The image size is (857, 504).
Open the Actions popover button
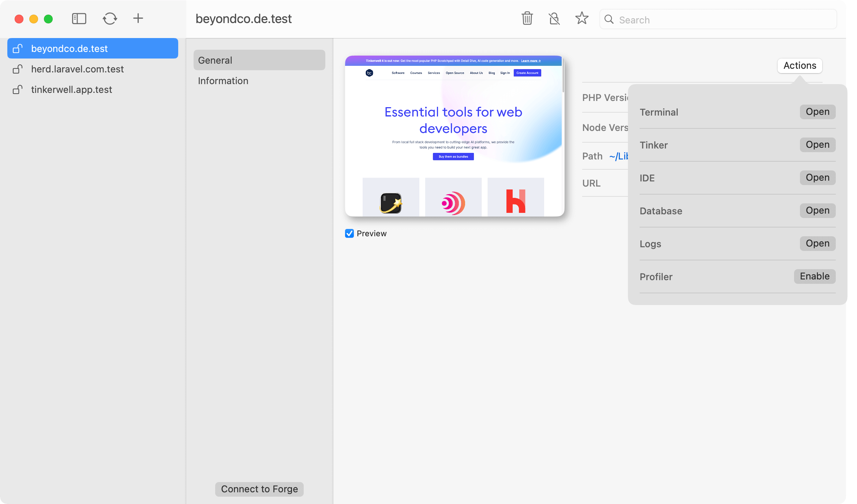[x=800, y=66]
